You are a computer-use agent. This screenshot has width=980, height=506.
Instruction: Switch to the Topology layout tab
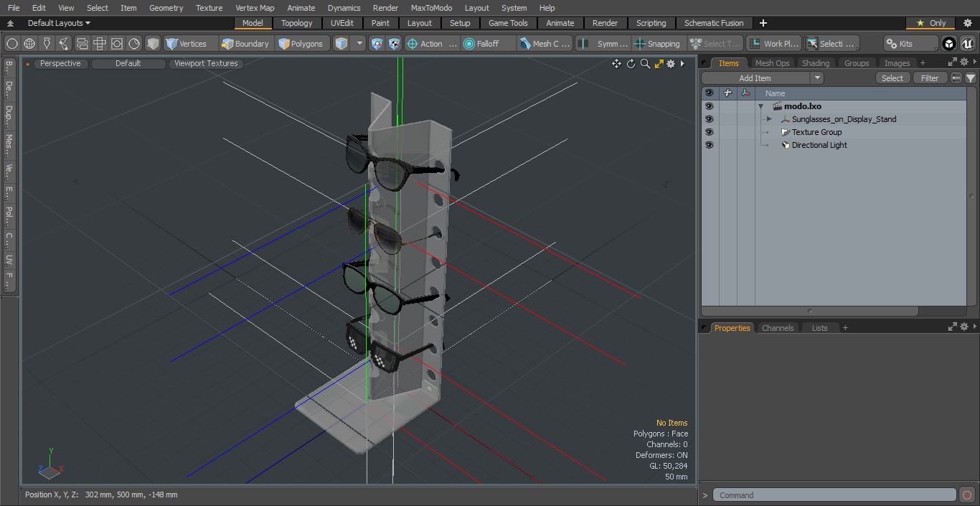coord(296,23)
